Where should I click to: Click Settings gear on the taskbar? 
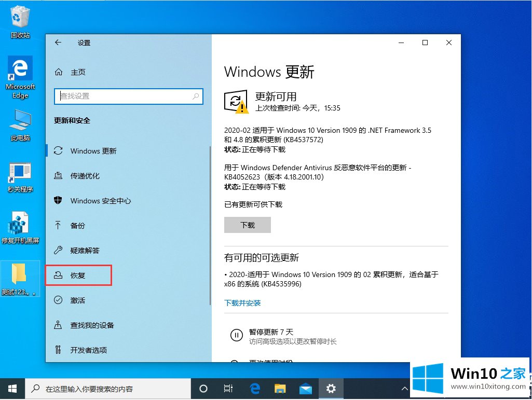click(331, 389)
